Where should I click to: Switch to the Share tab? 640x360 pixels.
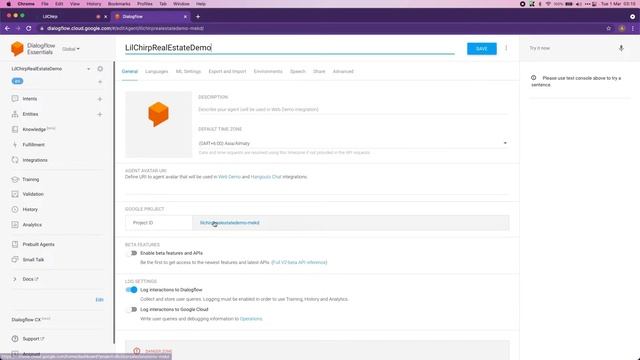pyautogui.click(x=319, y=71)
